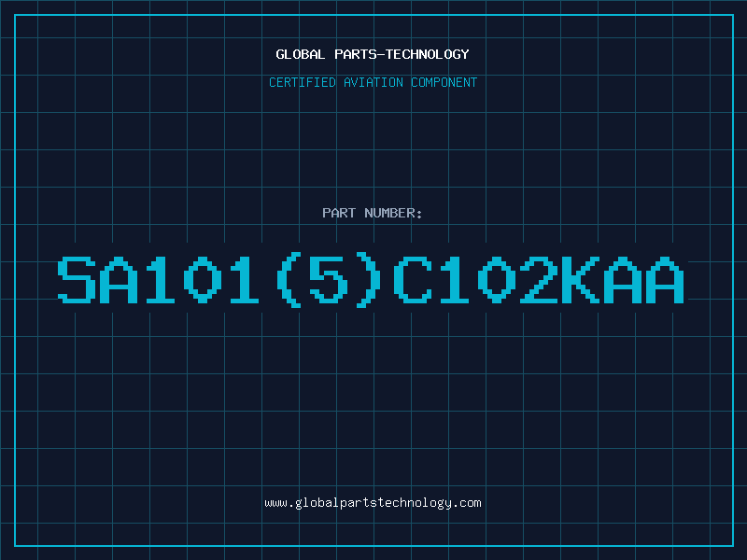The height and width of the screenshot is (560, 747).
Task: Click the 'CERTIFIED AVIATION COMPONENT' subtitle
Action: point(373,82)
